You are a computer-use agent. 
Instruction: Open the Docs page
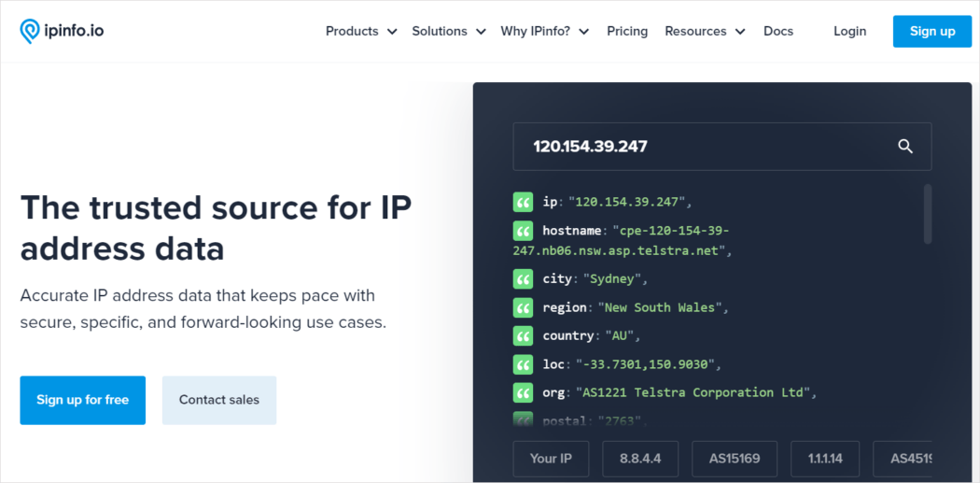point(778,31)
